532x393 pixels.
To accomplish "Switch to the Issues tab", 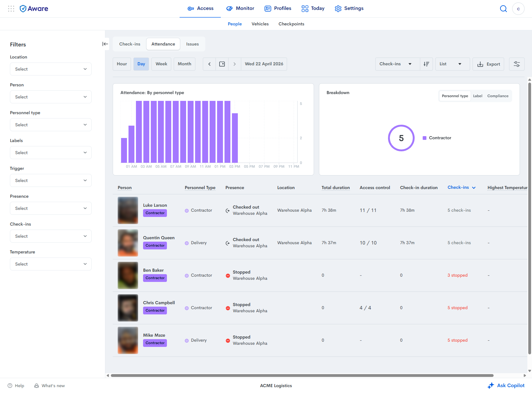I will tap(192, 44).
